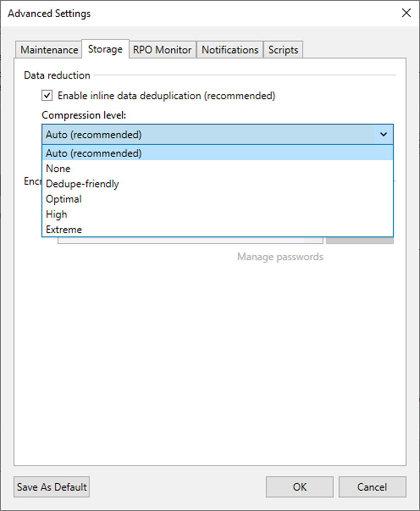Click the password field below the dropdown list
The width and height of the screenshot is (420, 511).
click(191, 240)
